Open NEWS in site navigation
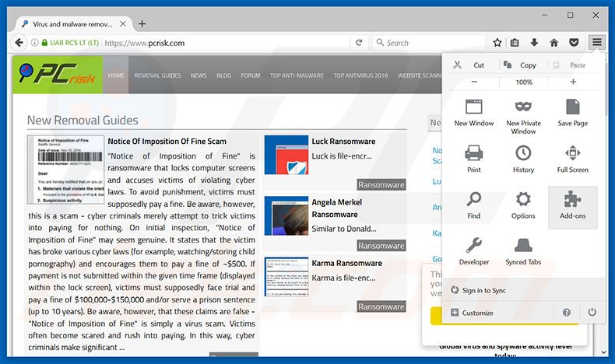The width and height of the screenshot is (615, 364). 199,75
